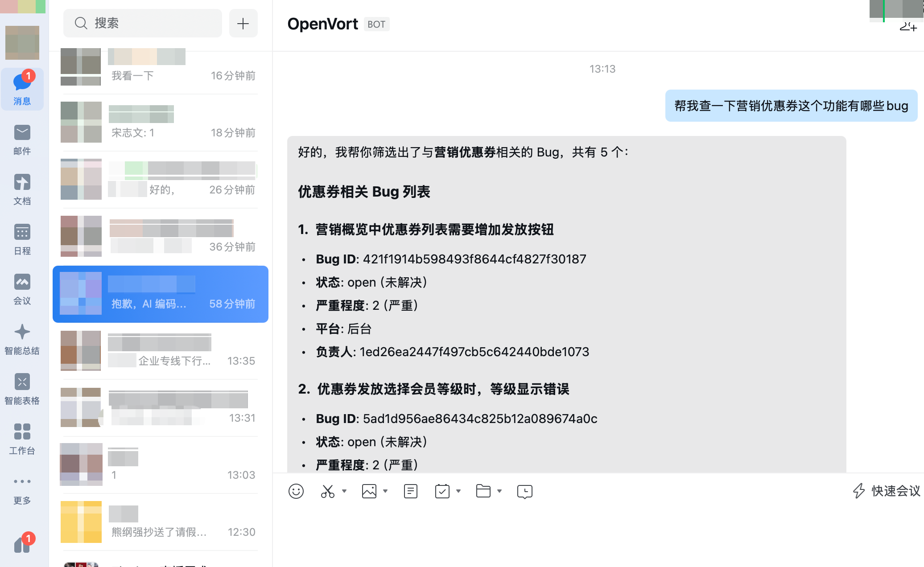Viewport: 924px width, 567px height.
Task: Expand the screenshot options dropdown arrow
Action: coord(344,491)
